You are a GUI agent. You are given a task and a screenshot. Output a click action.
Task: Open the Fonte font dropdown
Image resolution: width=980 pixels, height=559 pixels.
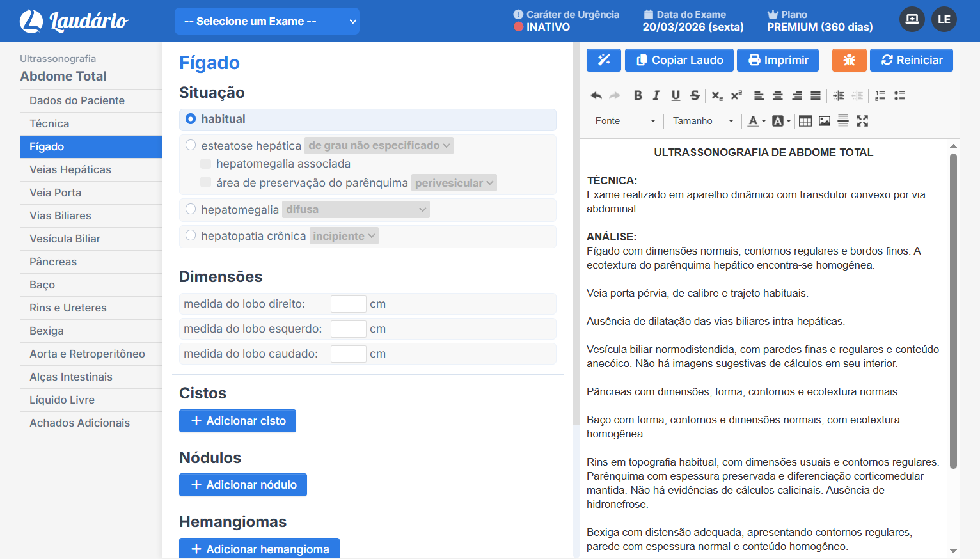tap(624, 121)
